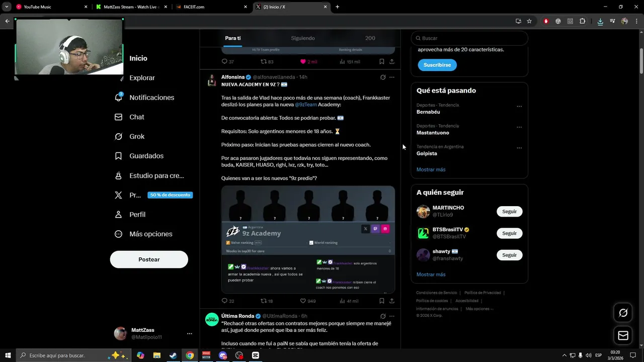Open Explorar in the sidebar

point(142,78)
